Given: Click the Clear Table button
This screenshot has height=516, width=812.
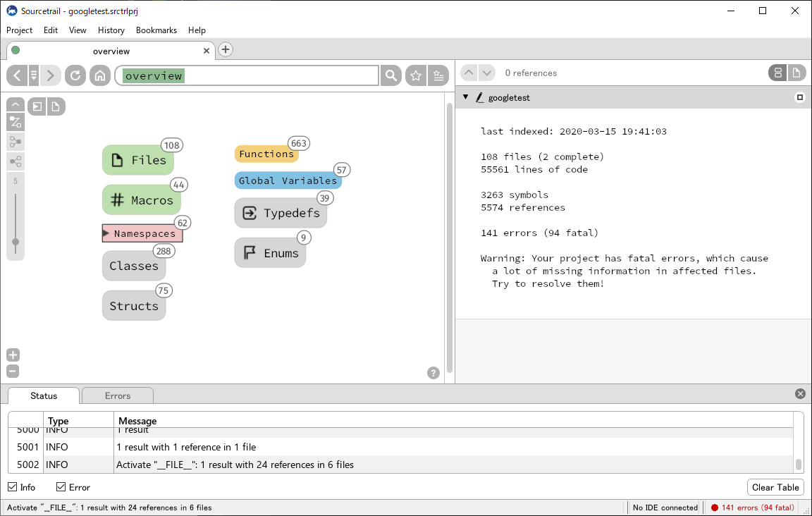Looking at the screenshot, I should coord(775,488).
